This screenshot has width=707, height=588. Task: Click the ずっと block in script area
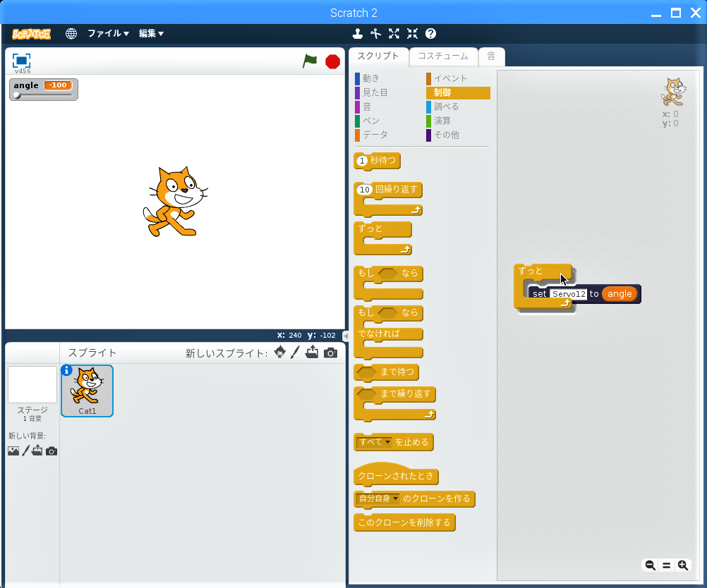536,271
